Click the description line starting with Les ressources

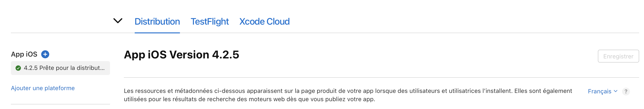[348, 91]
